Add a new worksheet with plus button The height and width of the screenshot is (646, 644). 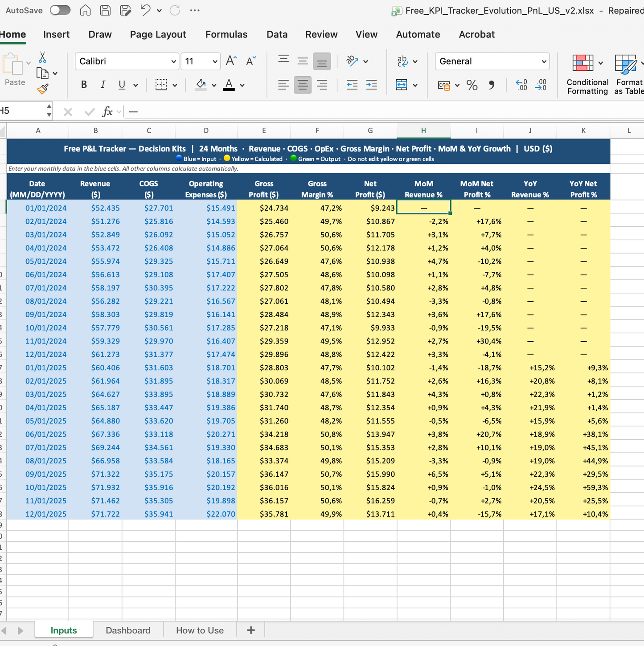pyautogui.click(x=250, y=630)
